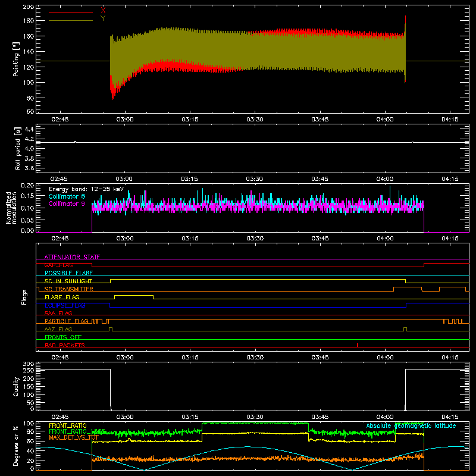
Task: Click the '04:15' label under the Pointing plot
Action: pos(450,120)
